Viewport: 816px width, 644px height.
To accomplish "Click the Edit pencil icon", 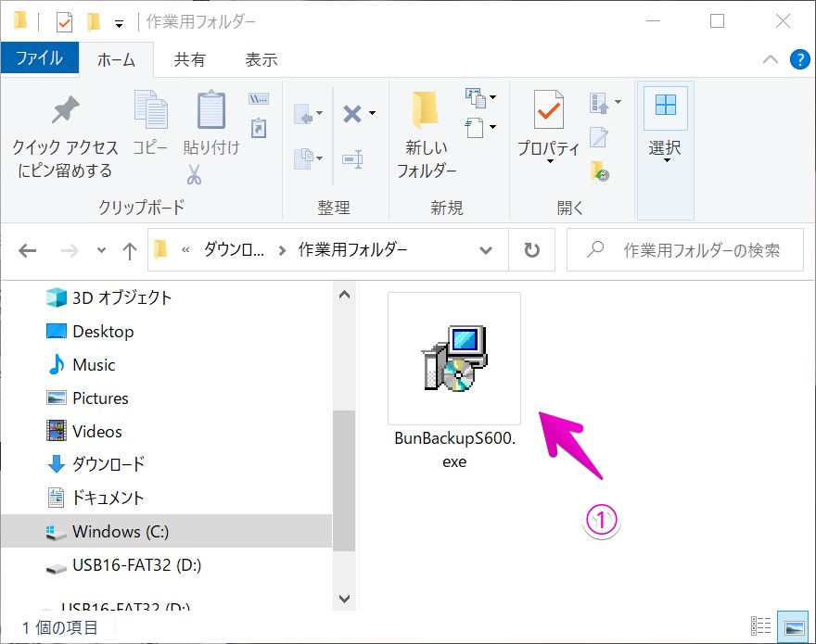I will point(599,137).
